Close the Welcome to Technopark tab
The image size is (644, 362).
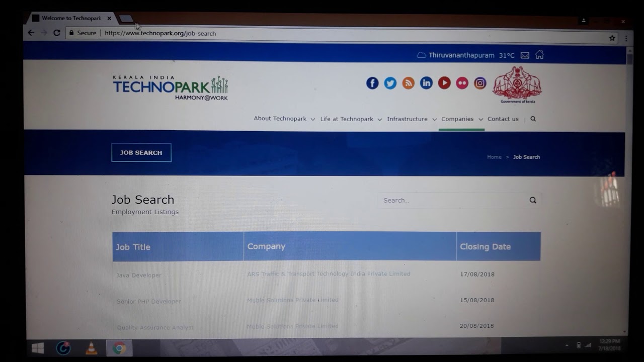tap(109, 18)
